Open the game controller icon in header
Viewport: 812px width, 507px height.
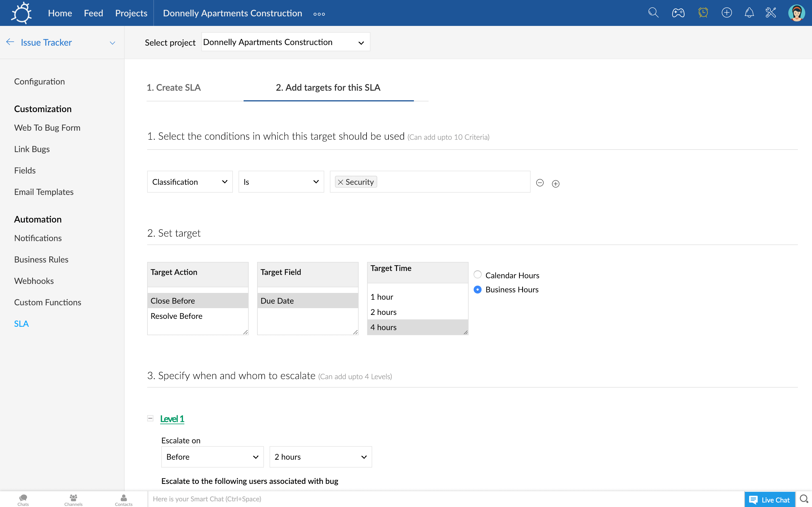pos(678,13)
